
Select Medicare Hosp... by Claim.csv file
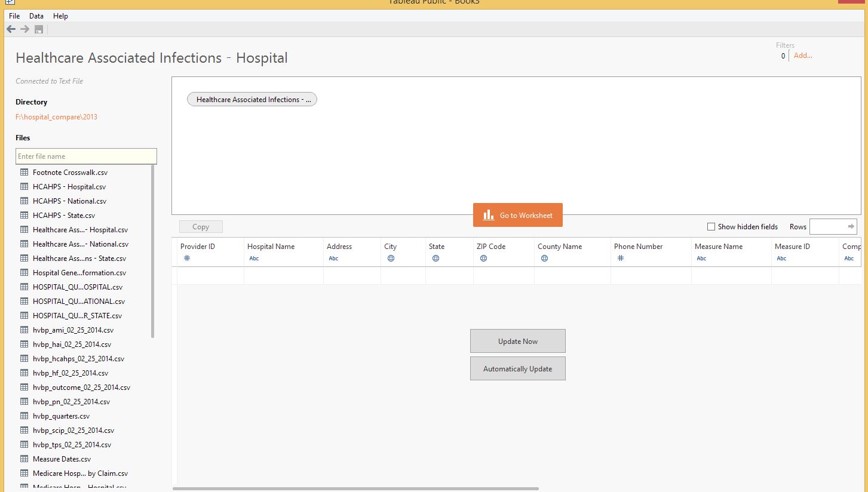pyautogui.click(x=80, y=473)
